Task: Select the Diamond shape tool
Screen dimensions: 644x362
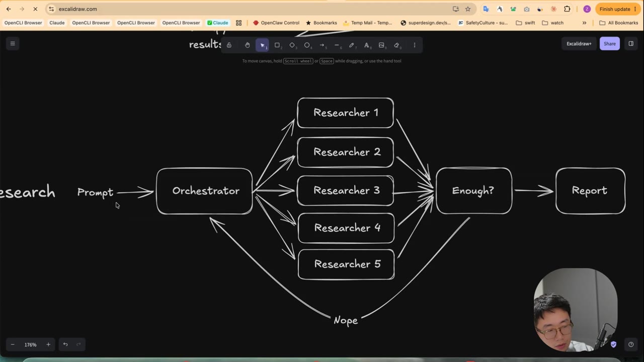Action: (x=292, y=45)
